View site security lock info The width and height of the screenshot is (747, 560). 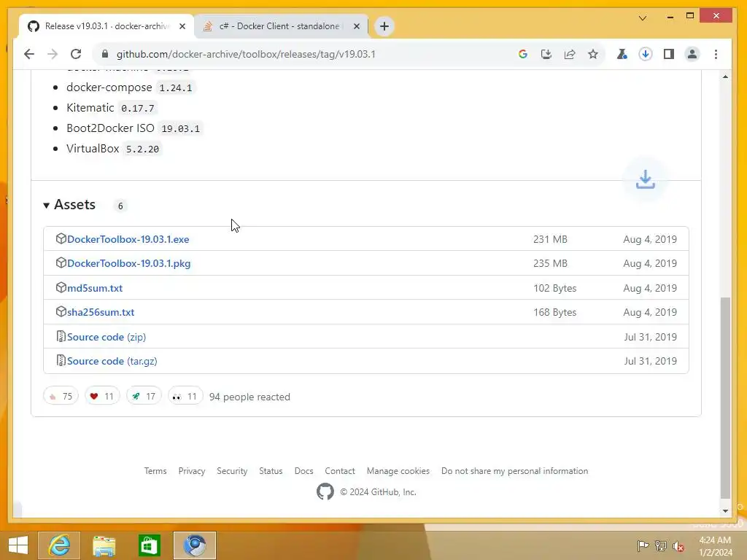click(105, 54)
